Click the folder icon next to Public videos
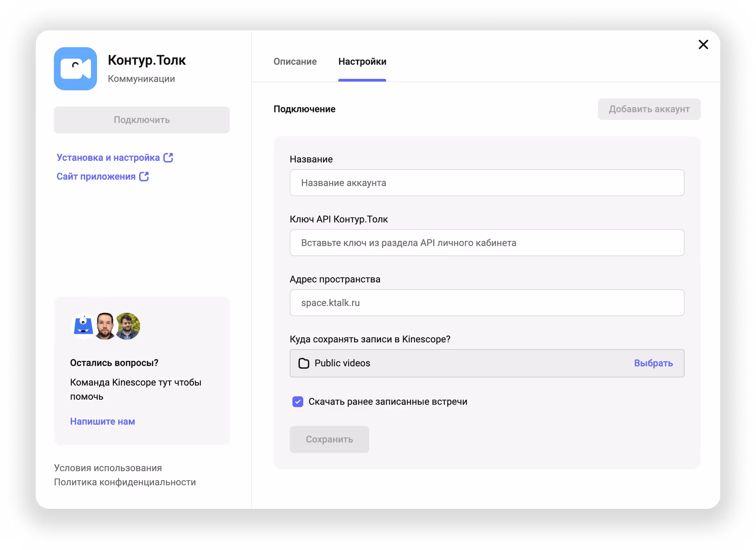 point(304,363)
